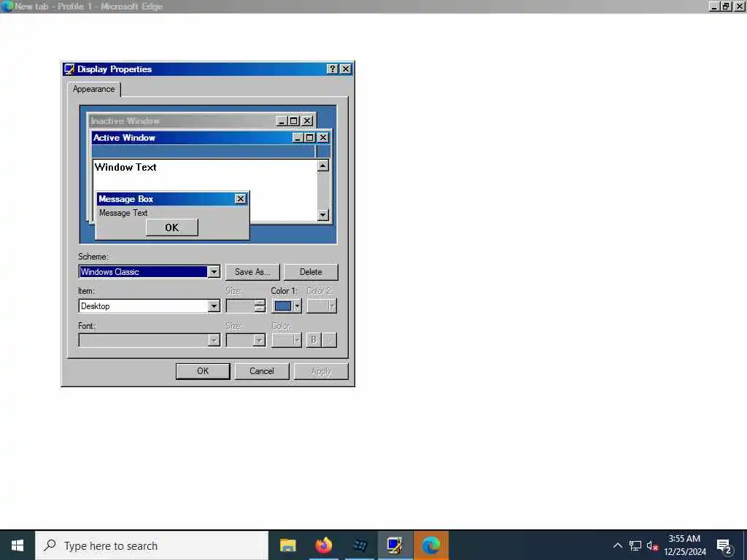Click the help question mark button
The height and width of the screenshot is (560, 747).
click(x=332, y=69)
